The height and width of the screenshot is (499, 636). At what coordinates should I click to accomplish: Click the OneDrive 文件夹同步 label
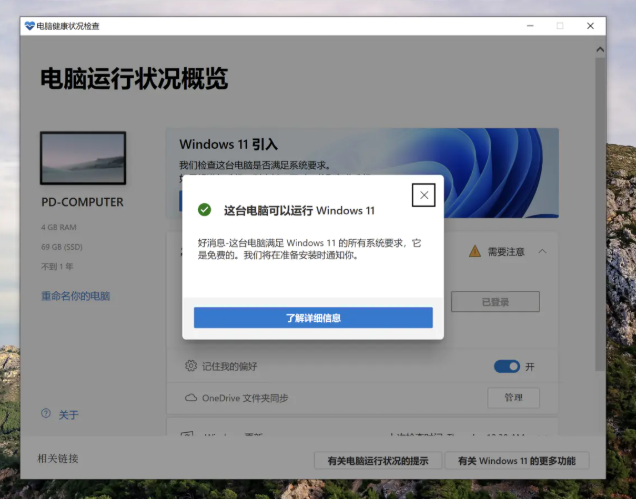245,398
